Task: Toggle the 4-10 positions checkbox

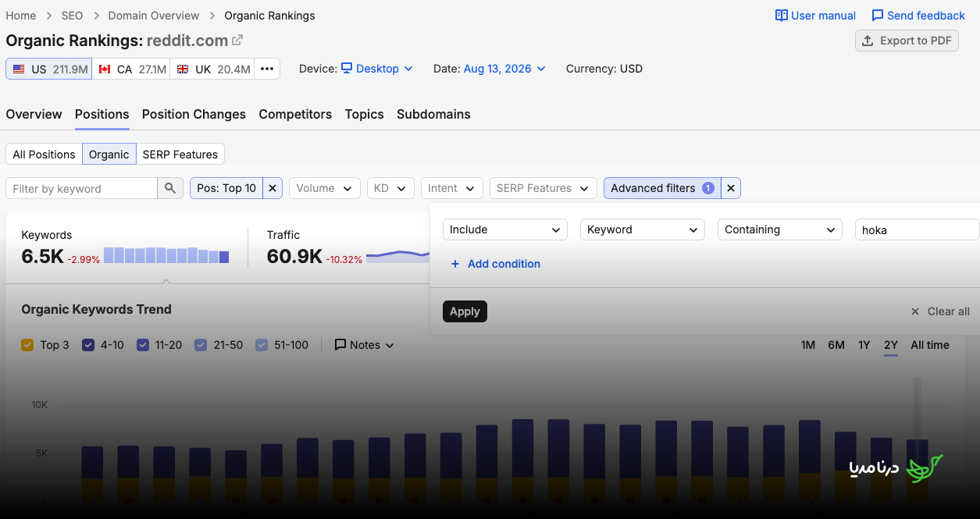Action: tap(88, 345)
